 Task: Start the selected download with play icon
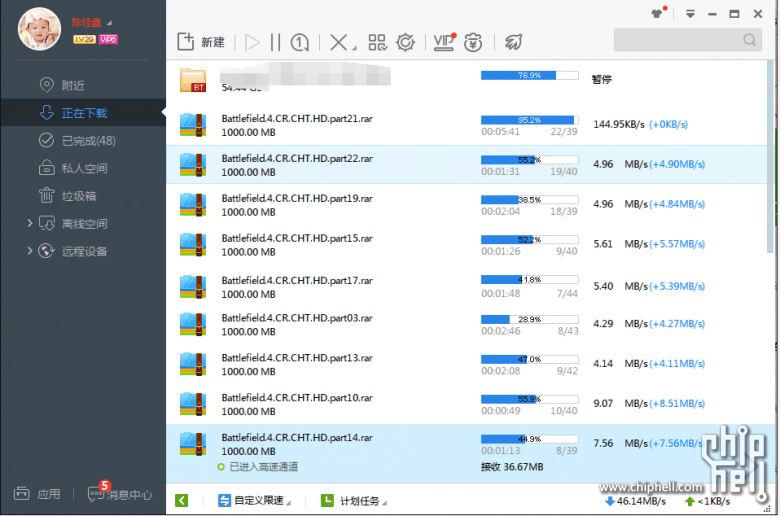click(252, 42)
